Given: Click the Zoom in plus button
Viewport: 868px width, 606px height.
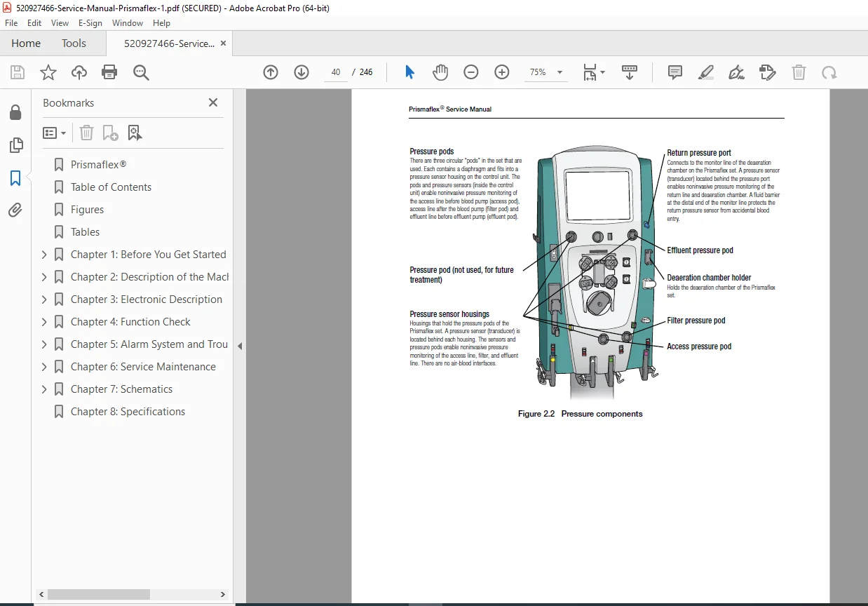Looking at the screenshot, I should coord(502,72).
